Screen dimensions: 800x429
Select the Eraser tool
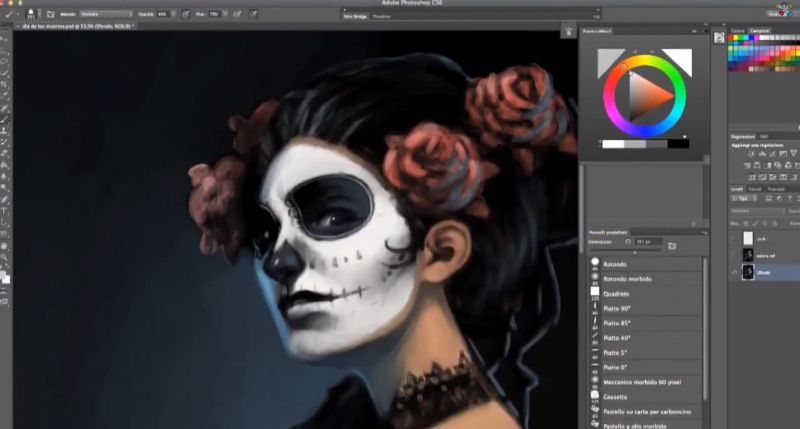[x=4, y=153]
